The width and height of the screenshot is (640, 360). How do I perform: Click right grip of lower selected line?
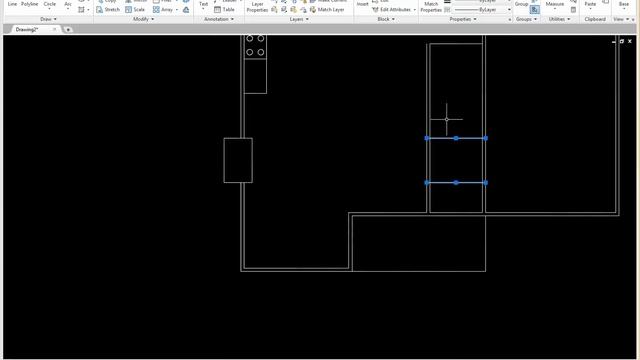click(x=485, y=183)
